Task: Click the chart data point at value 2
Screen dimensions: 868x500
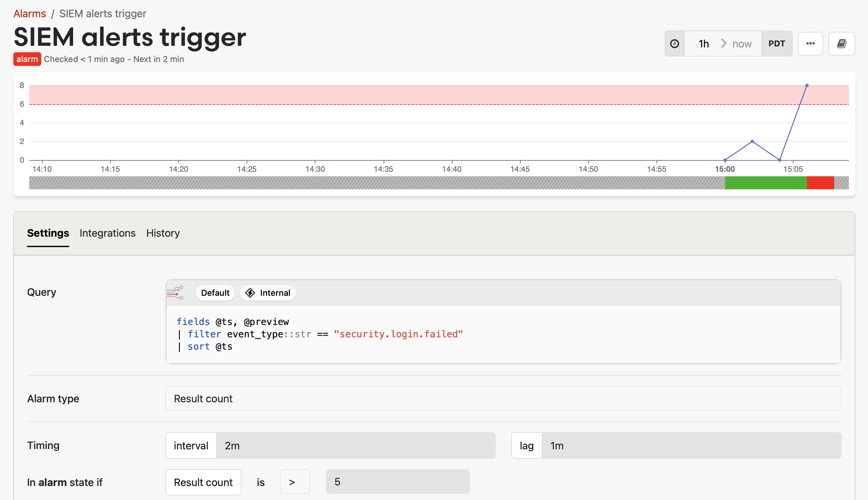Action: (x=752, y=141)
